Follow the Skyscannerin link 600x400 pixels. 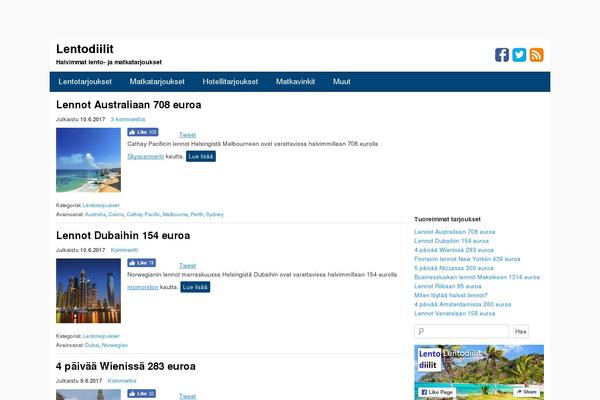[x=145, y=157]
